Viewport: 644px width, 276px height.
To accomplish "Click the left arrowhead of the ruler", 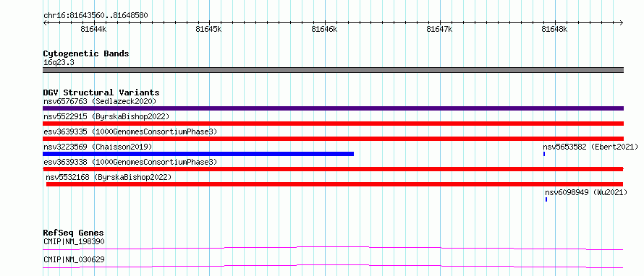I will coord(45,22).
